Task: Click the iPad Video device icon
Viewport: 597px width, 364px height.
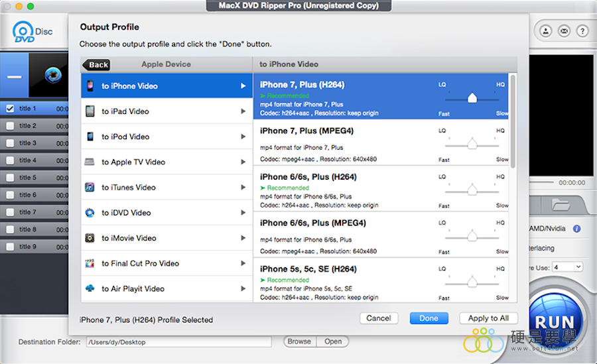Action: pyautogui.click(x=90, y=111)
